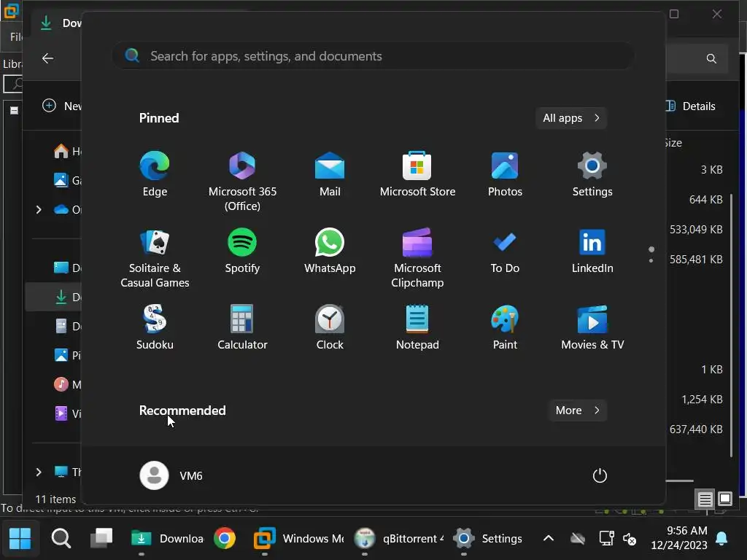
Task: Go to next page of pinned apps
Action: tap(651, 260)
